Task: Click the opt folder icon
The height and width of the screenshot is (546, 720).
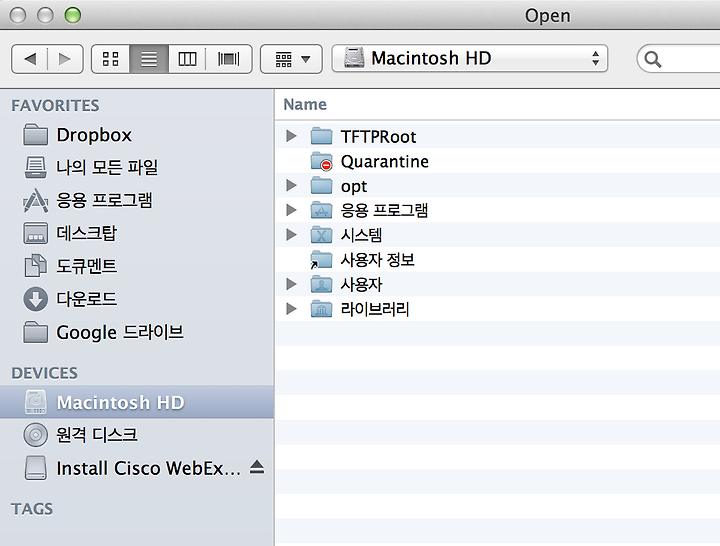Action: (x=321, y=186)
